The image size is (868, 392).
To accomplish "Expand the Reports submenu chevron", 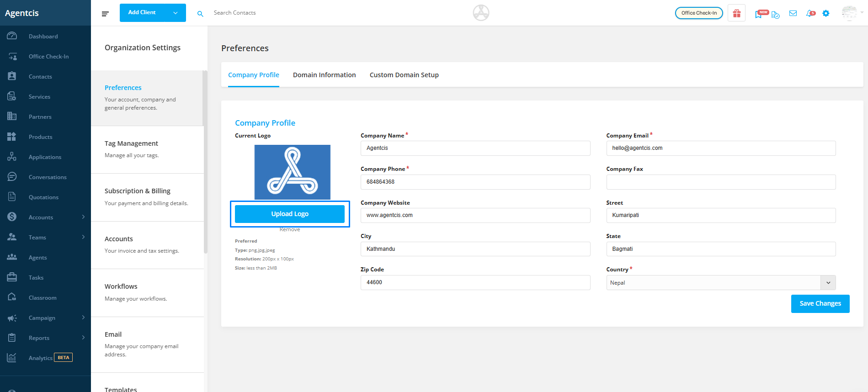I will (83, 337).
